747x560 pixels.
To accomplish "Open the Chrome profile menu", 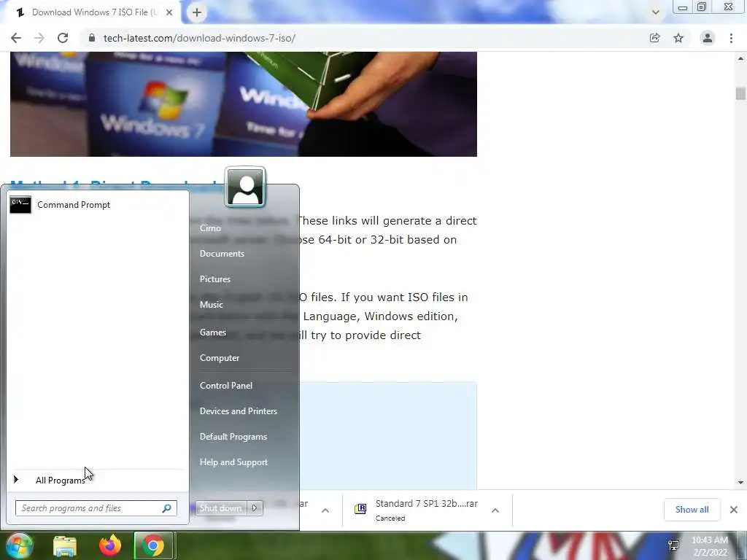I will [x=708, y=38].
